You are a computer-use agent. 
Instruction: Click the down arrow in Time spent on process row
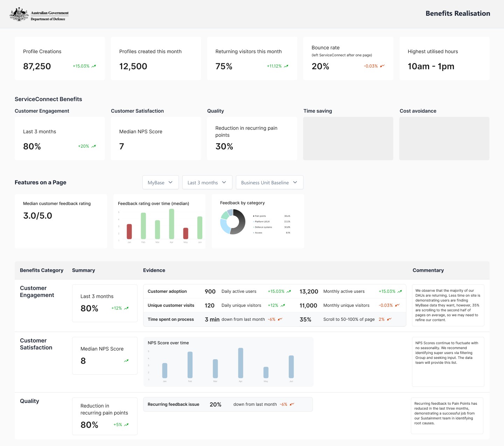click(x=280, y=319)
